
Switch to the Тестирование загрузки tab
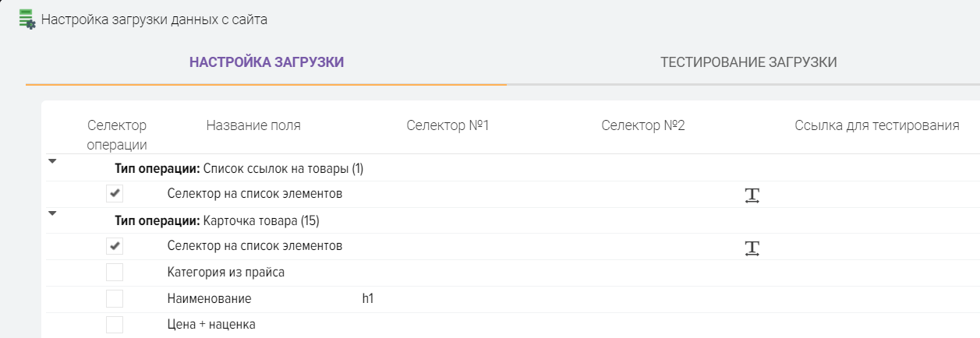point(748,63)
